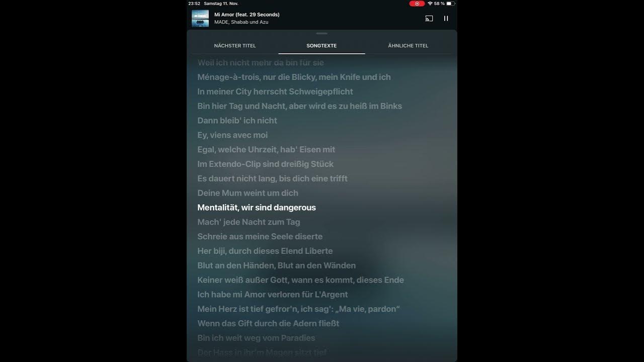Tap the battery status icon

pyautogui.click(x=450, y=4)
